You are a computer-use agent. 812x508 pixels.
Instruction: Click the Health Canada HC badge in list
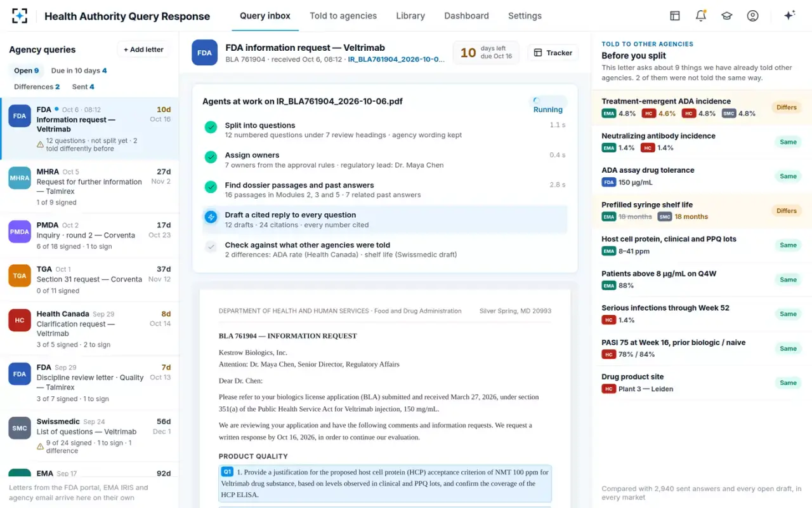point(20,320)
